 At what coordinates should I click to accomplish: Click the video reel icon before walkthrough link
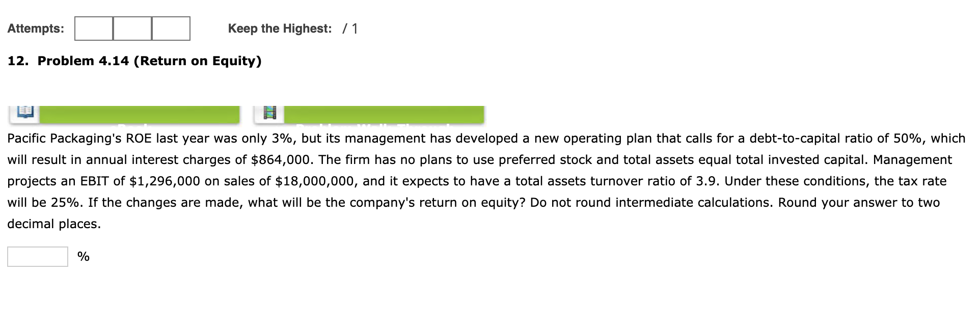pos(269,112)
